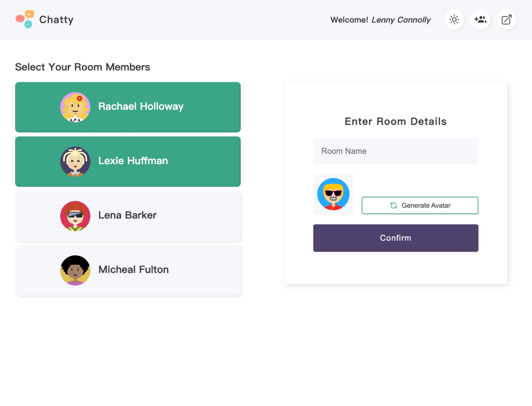This screenshot has width=532, height=406.
Task: Toggle the light/dark theme sun icon
Action: [x=454, y=20]
